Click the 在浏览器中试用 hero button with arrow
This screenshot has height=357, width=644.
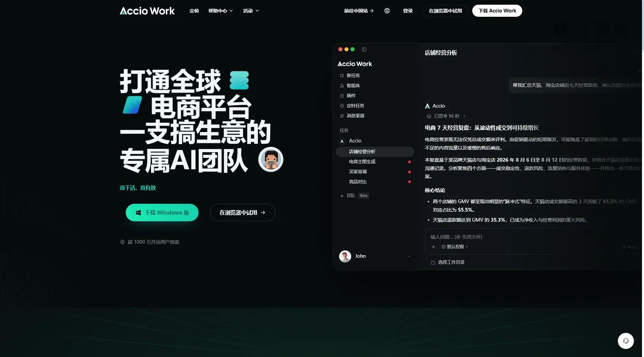coord(242,212)
